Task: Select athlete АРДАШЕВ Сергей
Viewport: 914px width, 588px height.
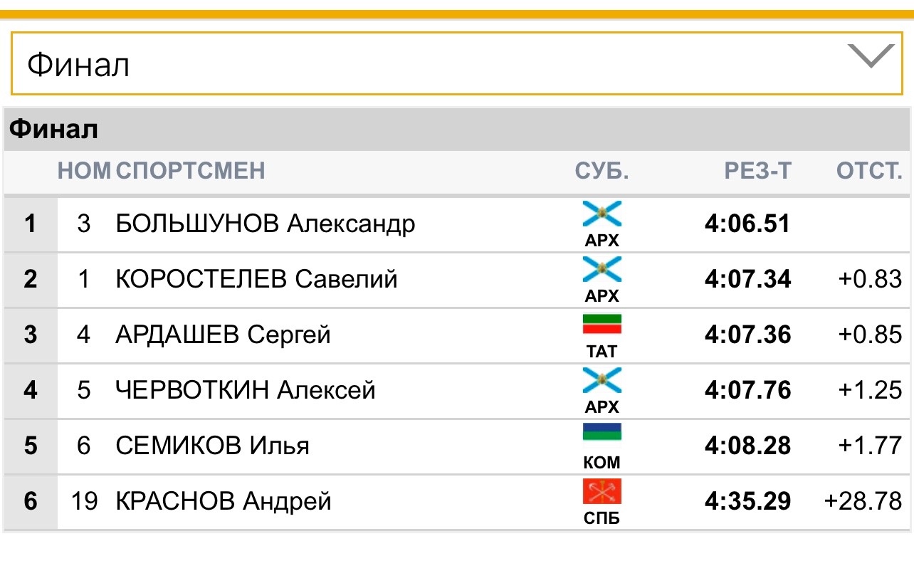Action: pos(223,335)
